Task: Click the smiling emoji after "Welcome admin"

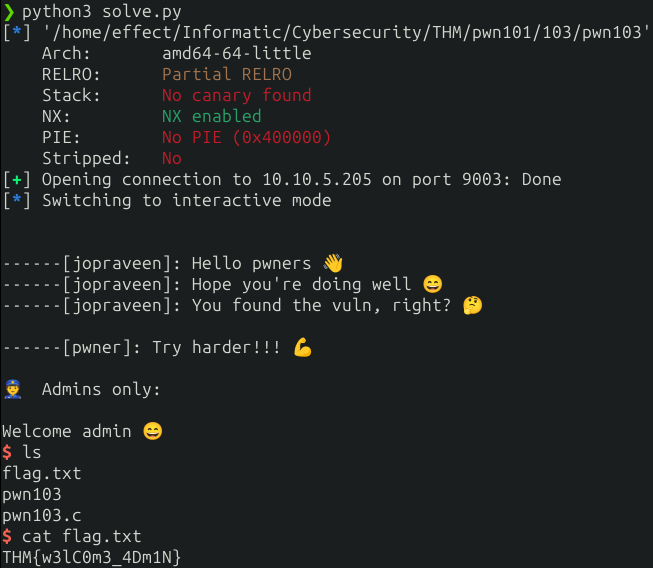Action: click(x=152, y=432)
